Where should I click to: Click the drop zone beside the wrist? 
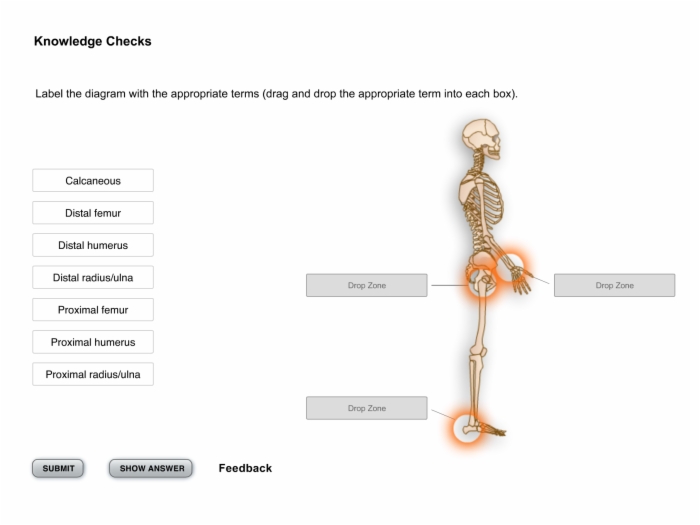coord(614,285)
